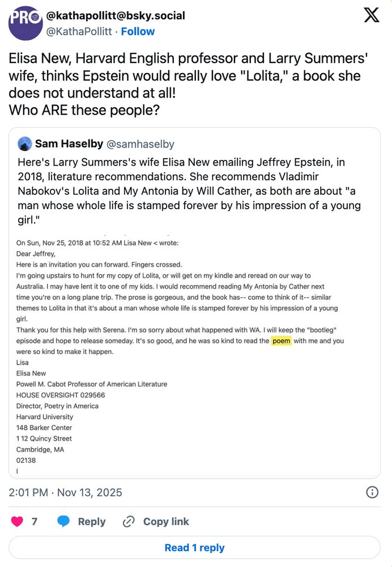Open the @kathapollitt@bsky.social display name
The height and width of the screenshot is (567, 392).
(x=115, y=15)
